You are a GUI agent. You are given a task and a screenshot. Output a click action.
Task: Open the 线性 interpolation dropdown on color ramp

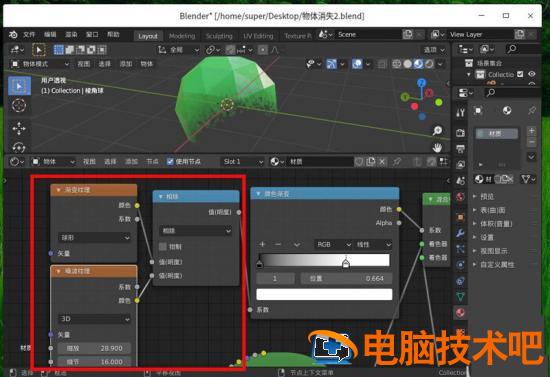point(373,244)
